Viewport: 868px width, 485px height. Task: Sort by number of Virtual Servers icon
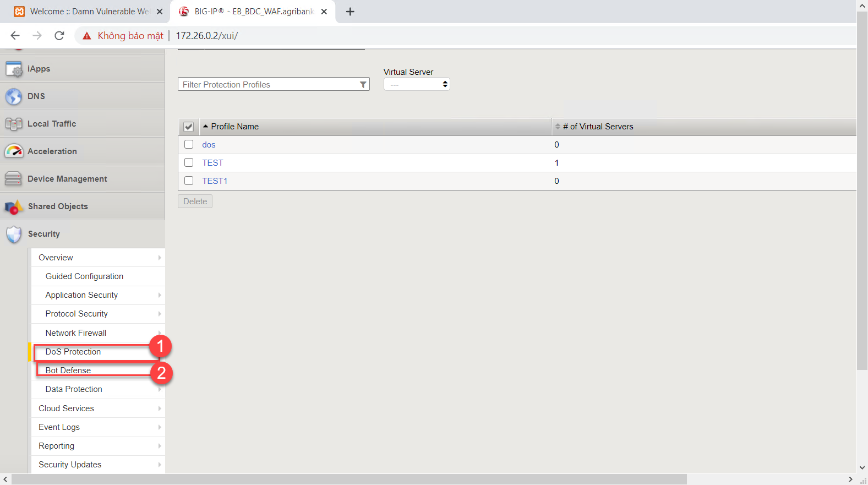(558, 127)
